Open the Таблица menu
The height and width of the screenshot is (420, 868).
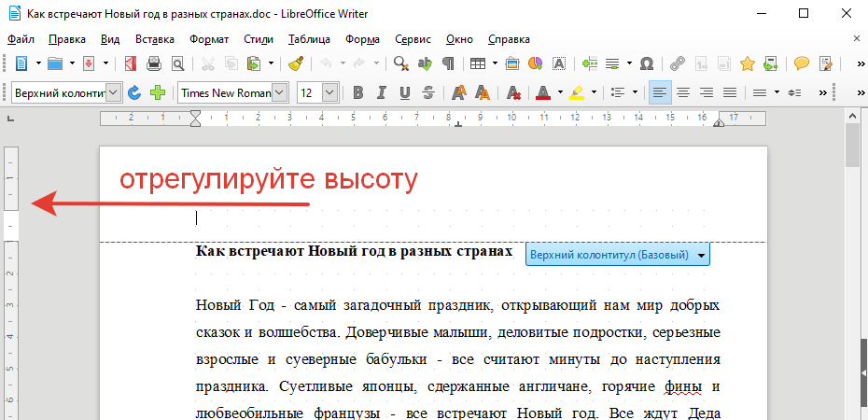point(308,39)
